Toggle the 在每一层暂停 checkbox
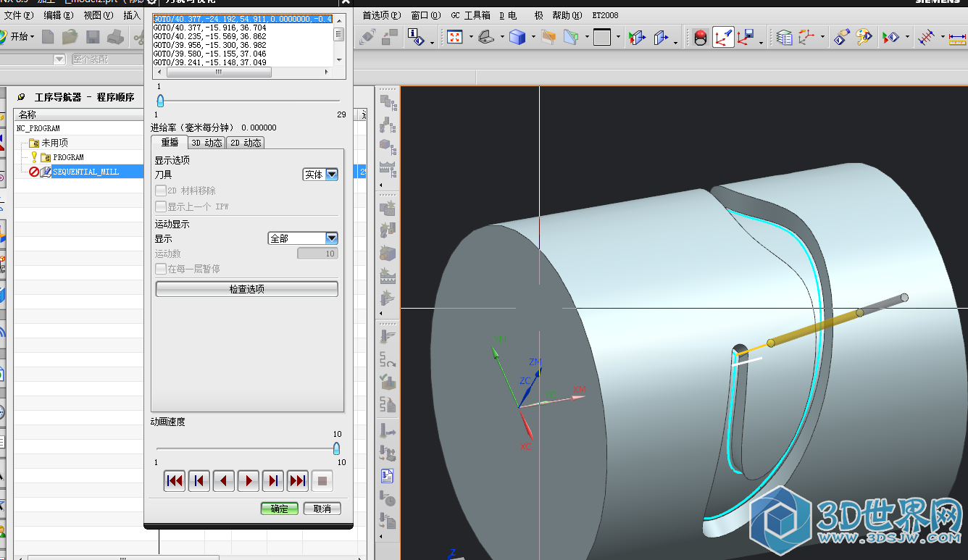968x560 pixels. (x=161, y=269)
